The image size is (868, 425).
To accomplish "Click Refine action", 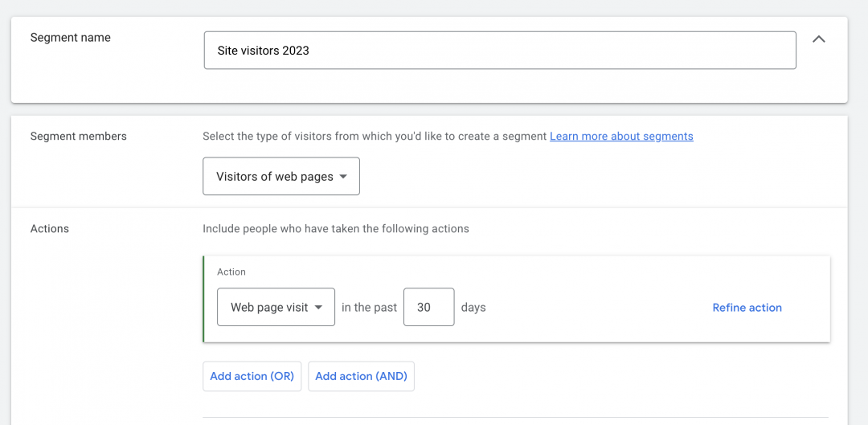I will coord(747,308).
